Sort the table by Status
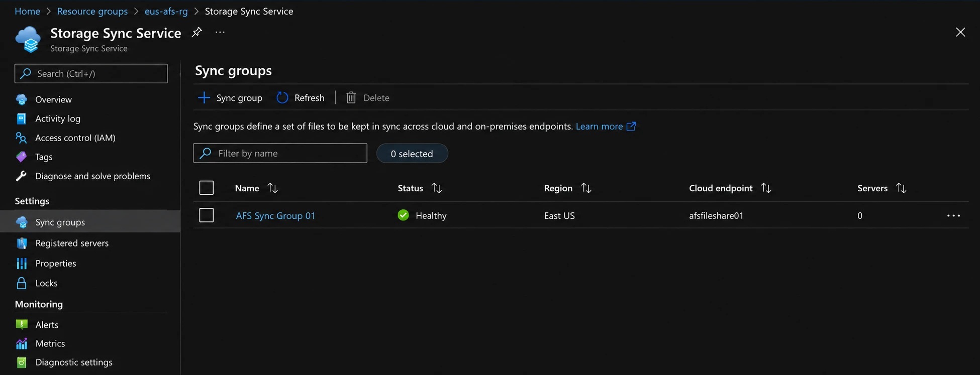This screenshot has height=375, width=980. pyautogui.click(x=437, y=188)
